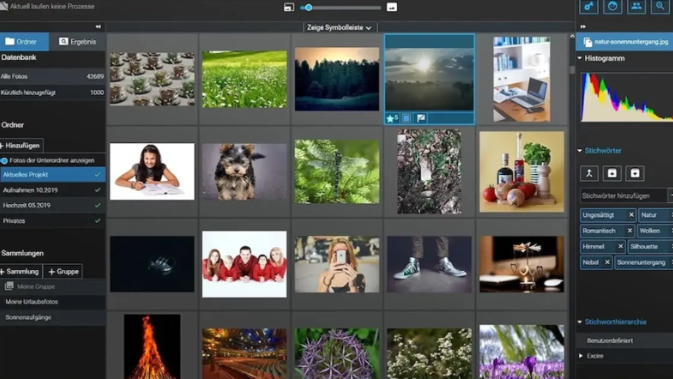Expand the Excire hierarchy node

click(581, 356)
